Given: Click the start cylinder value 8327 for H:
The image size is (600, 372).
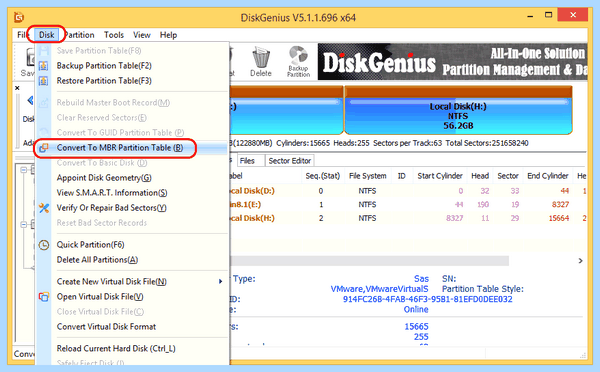Looking at the screenshot, I should coord(454,219).
